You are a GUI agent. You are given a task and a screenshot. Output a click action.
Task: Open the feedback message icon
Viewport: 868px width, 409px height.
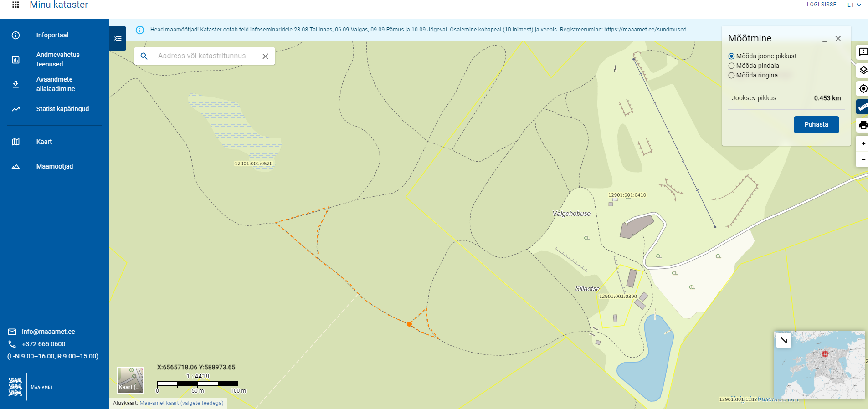coord(863,52)
